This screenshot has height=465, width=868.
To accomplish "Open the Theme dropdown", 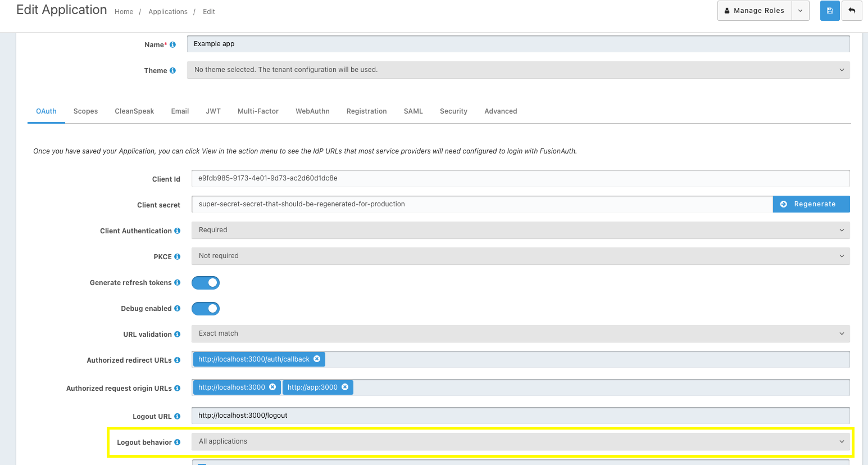I will click(517, 70).
